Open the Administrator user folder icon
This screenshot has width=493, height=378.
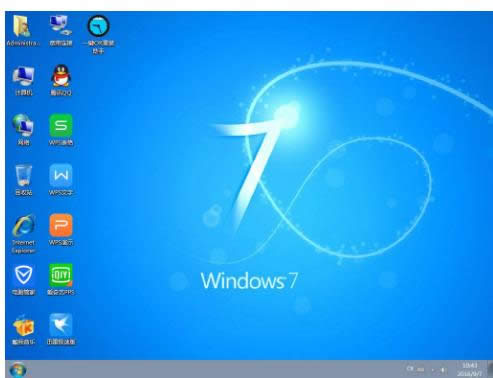23,31
